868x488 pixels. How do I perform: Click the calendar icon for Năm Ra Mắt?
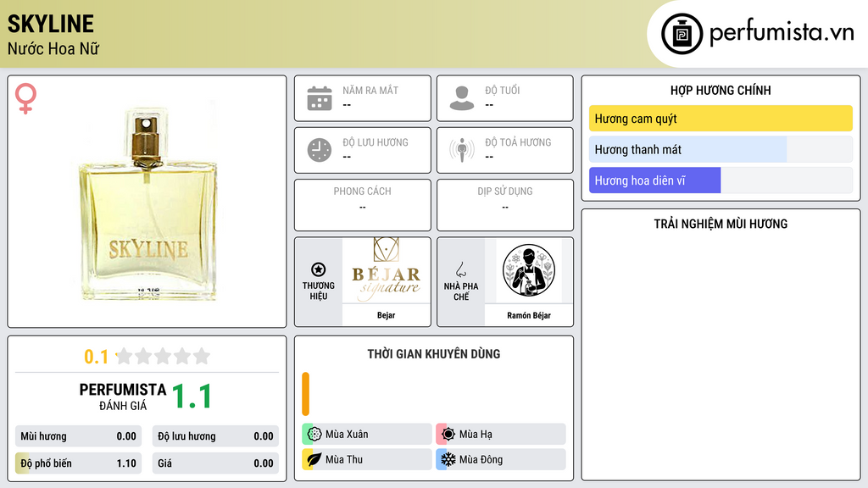320,98
